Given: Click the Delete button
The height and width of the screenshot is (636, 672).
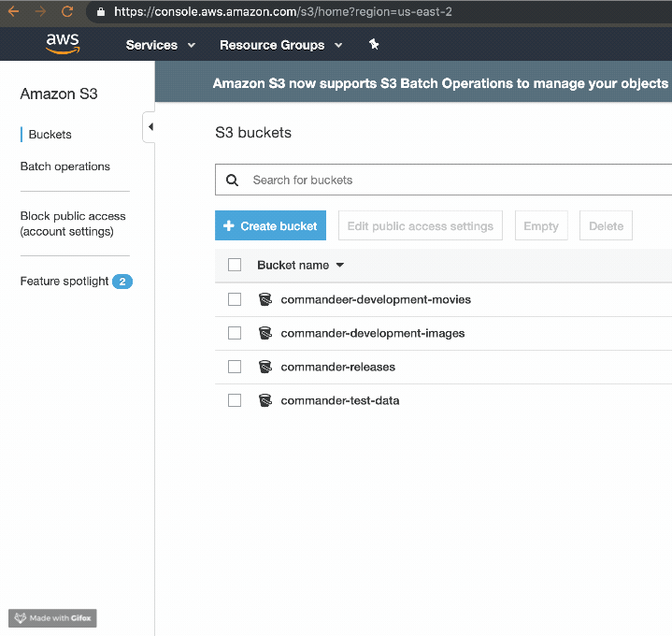Looking at the screenshot, I should pos(606,225).
